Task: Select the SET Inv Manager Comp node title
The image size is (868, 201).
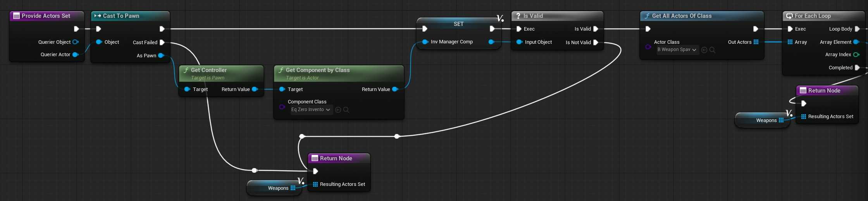Action: pyautogui.click(x=458, y=24)
